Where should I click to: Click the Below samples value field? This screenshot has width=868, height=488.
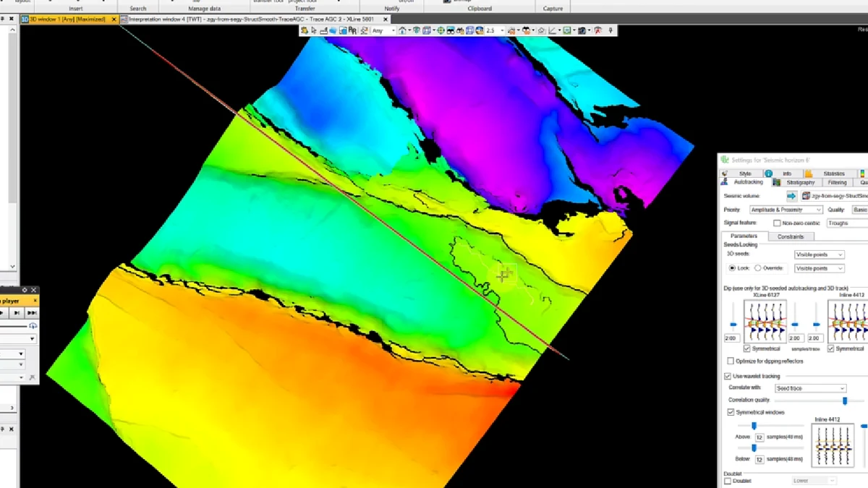pyautogui.click(x=759, y=459)
